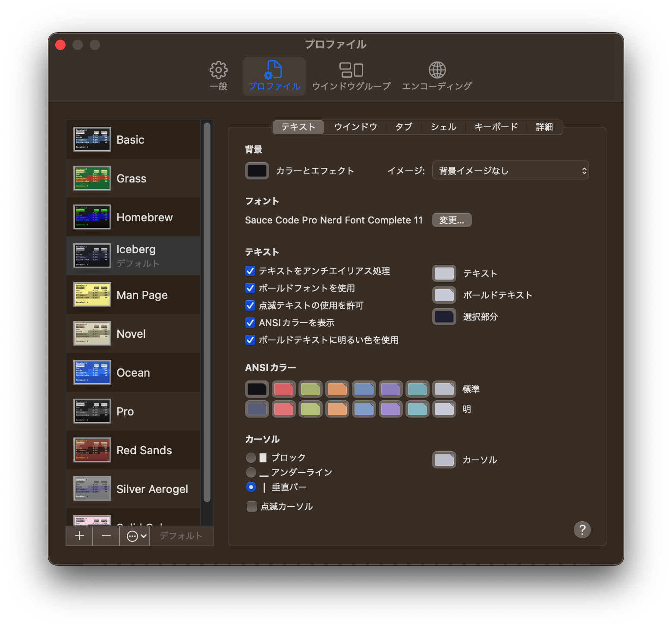Choose the Iceberg profile row
Screen dimensions: 672x629
tap(133, 256)
